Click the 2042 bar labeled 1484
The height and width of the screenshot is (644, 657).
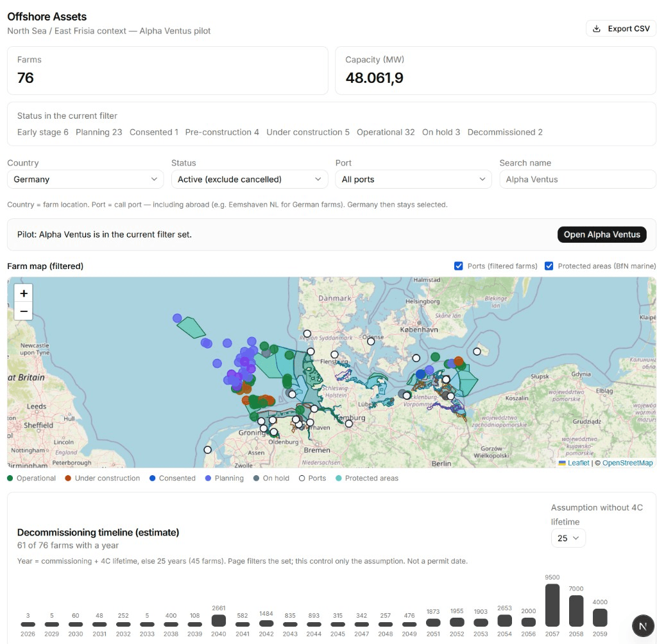coord(266,623)
